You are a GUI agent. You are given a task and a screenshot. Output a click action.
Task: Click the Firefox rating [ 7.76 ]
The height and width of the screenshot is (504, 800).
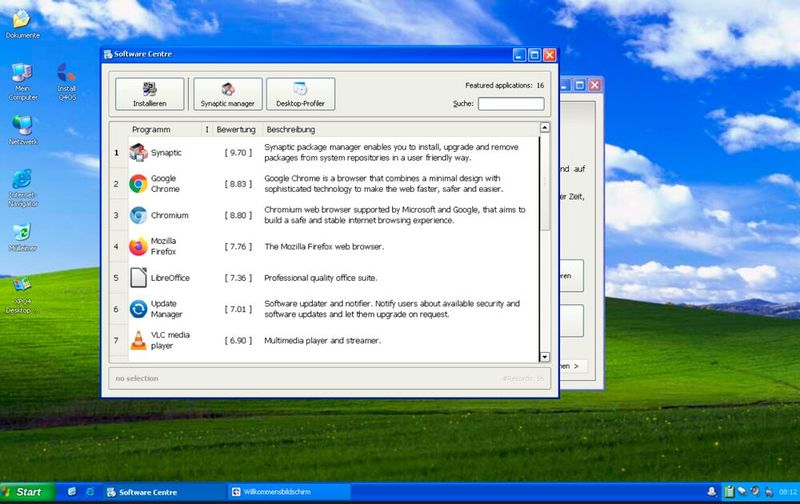(238, 246)
